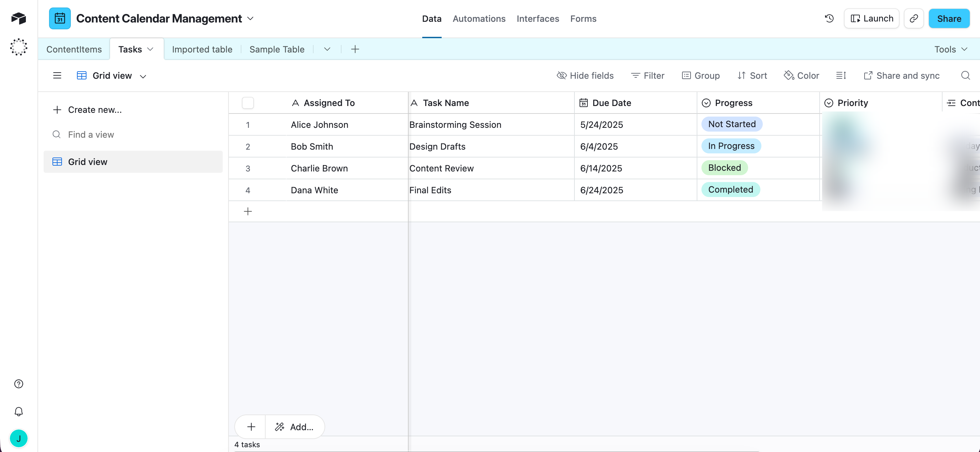Expand the Tools dropdown
The height and width of the screenshot is (452, 980).
[950, 49]
